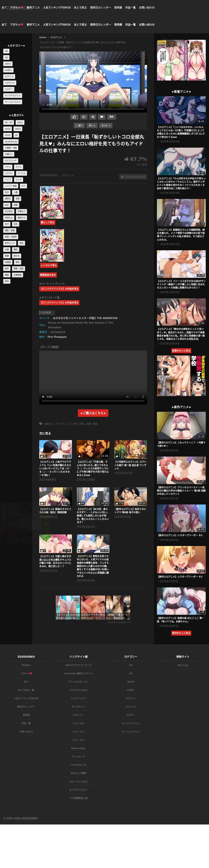Image resolution: width=209 pixels, height=868 pixels.
Task: Click the 新着をもっと見る button
Action: (x=181, y=350)
